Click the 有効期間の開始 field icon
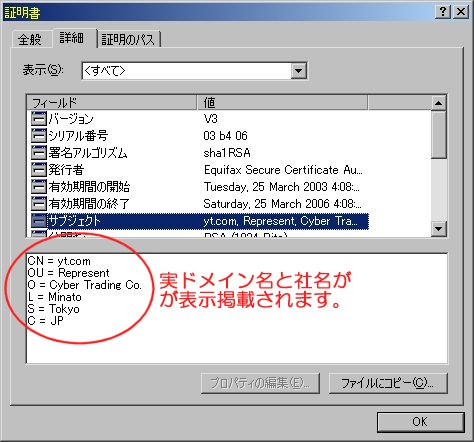 (x=39, y=187)
